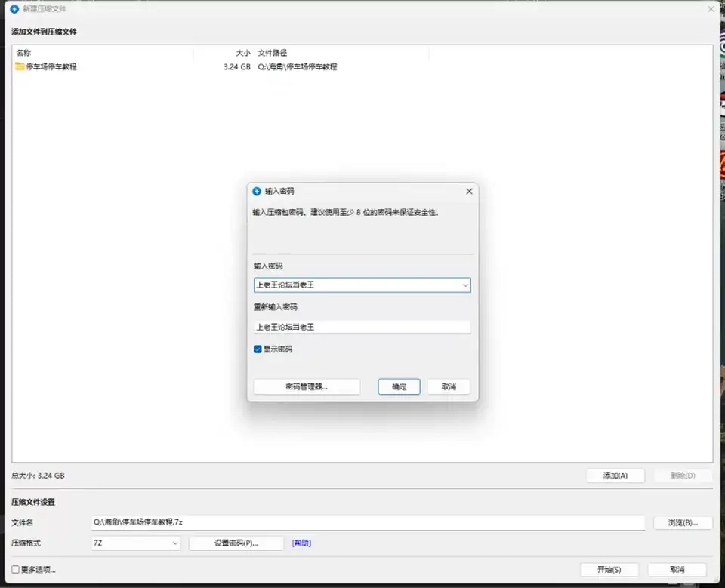Screen dimensions: 725x588
Task: Click 取消 at the main window bottom
Action: tap(677, 570)
